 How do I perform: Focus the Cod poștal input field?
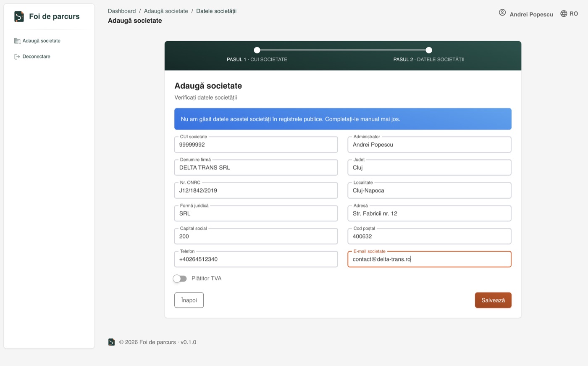pyautogui.click(x=429, y=236)
